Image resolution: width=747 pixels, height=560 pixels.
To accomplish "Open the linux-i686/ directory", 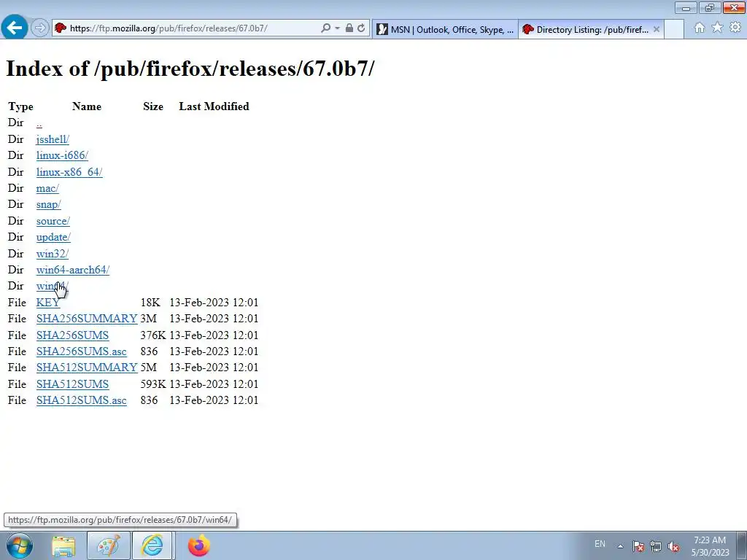I will pos(62,155).
